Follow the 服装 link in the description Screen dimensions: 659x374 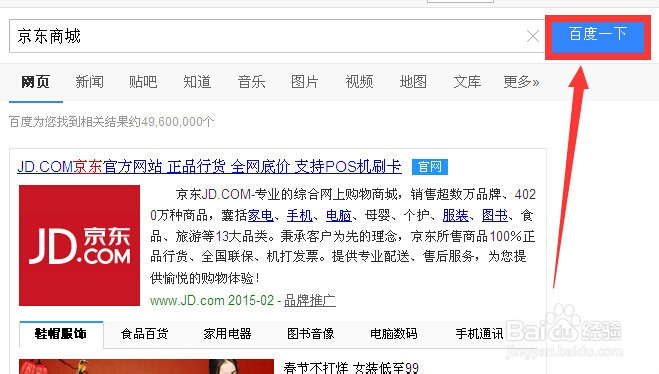pyautogui.click(x=456, y=216)
